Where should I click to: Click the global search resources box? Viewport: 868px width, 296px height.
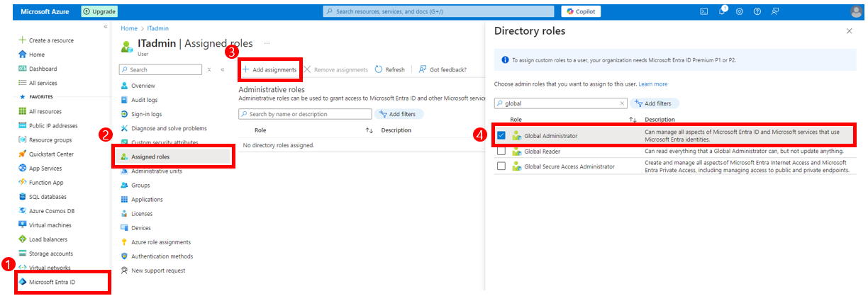[x=439, y=11]
